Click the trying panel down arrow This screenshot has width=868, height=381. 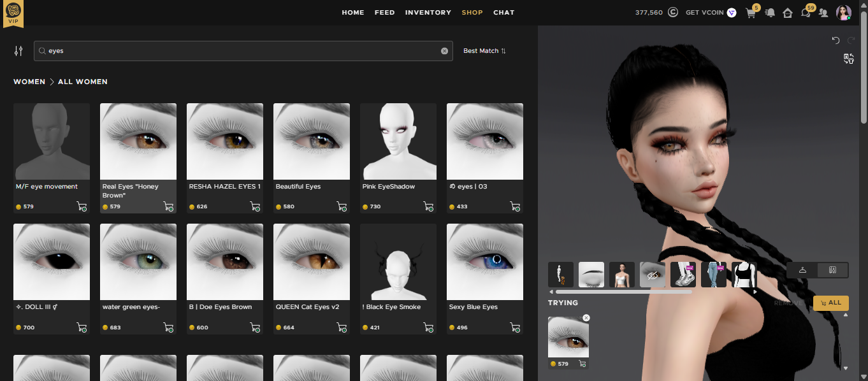846,368
